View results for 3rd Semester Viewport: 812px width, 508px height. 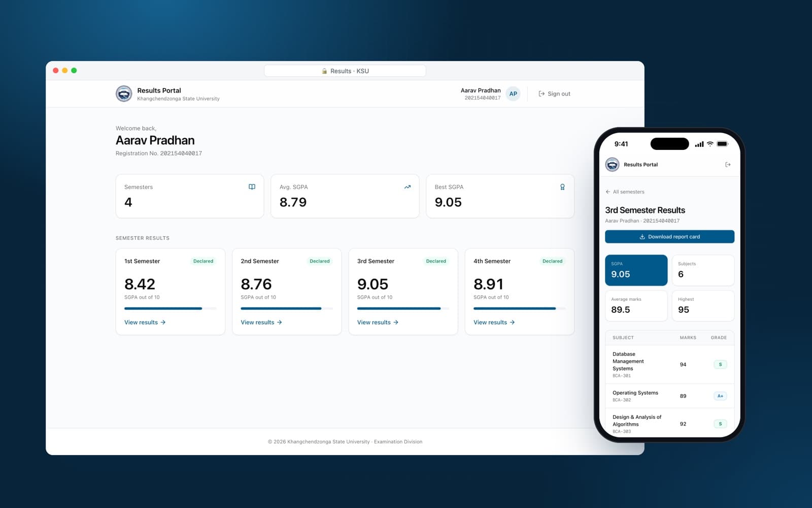pos(378,323)
